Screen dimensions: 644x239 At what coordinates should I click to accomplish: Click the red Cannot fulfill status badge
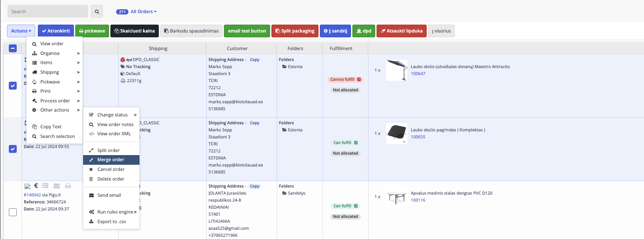(345, 80)
